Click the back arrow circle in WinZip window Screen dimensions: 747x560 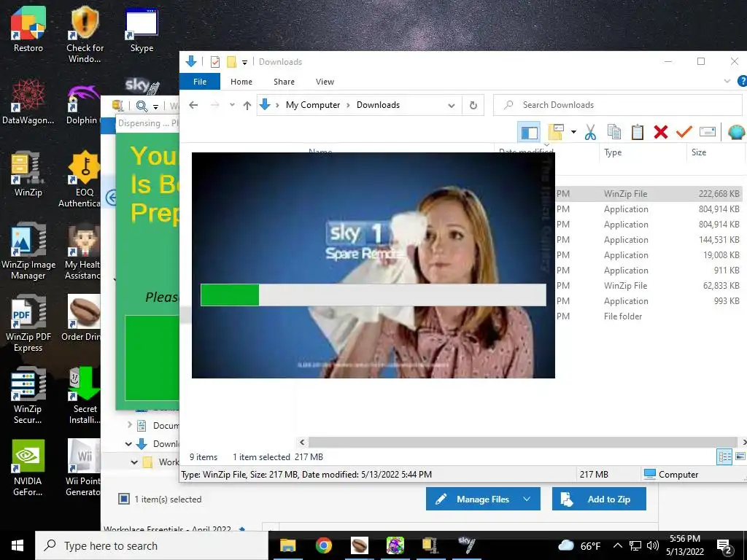click(x=111, y=197)
